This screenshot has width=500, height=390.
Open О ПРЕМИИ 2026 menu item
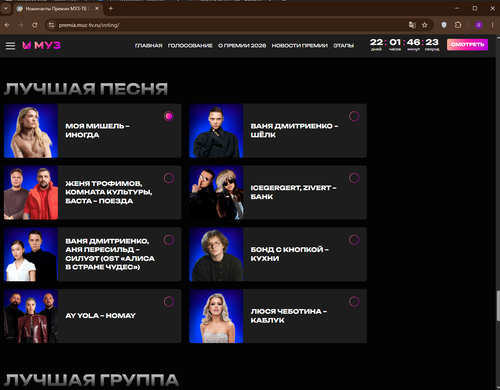pos(242,46)
